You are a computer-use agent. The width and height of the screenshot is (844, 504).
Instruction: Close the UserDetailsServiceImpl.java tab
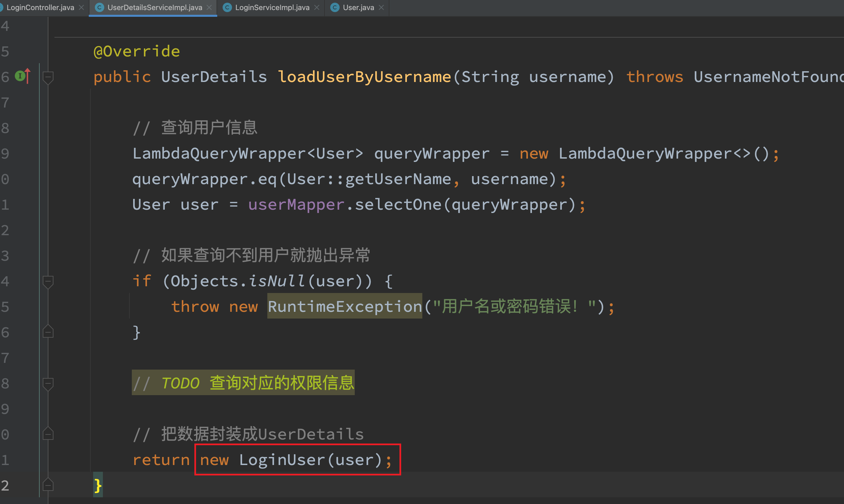pyautogui.click(x=209, y=7)
